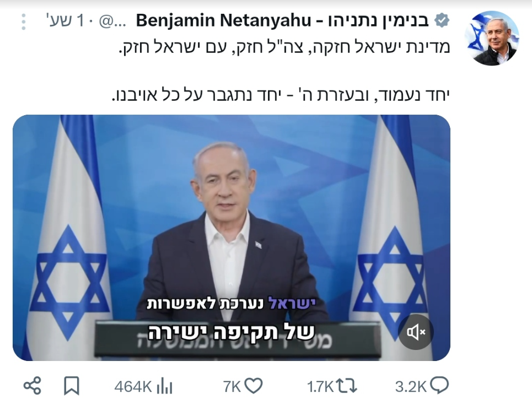Click the 3.2K replies count
Viewport: 532px width, 404px height.
411,386
